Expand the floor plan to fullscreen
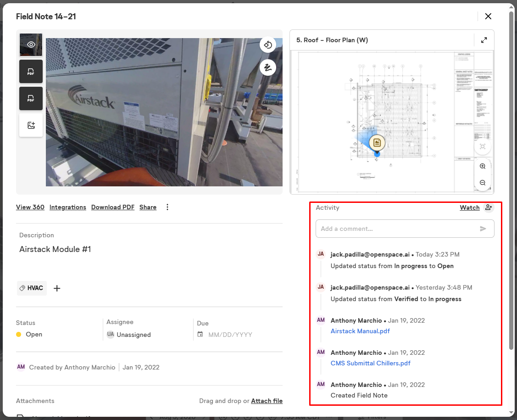Screen dimensions: 517x420 point(484,40)
